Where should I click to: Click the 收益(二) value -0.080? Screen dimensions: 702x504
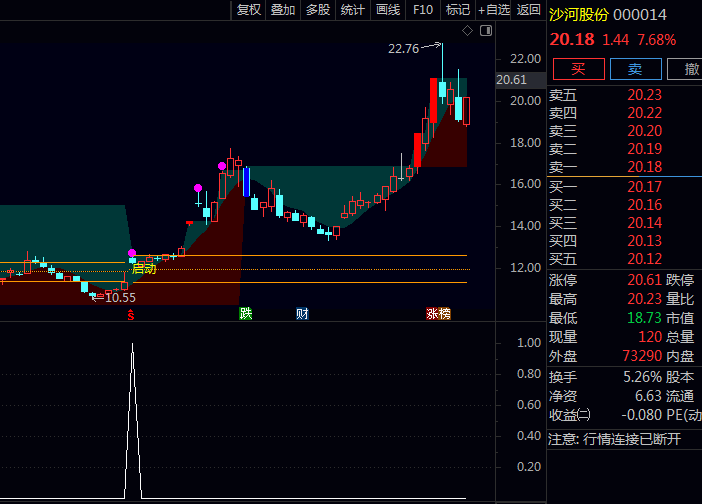(x=641, y=415)
